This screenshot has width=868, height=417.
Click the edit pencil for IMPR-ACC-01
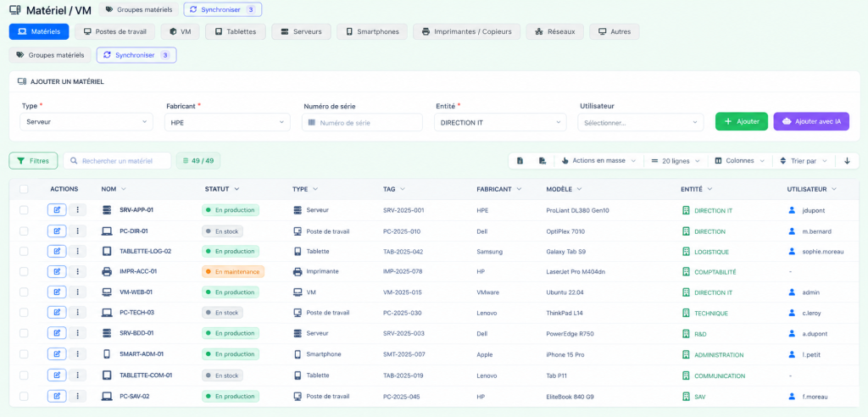click(x=57, y=271)
